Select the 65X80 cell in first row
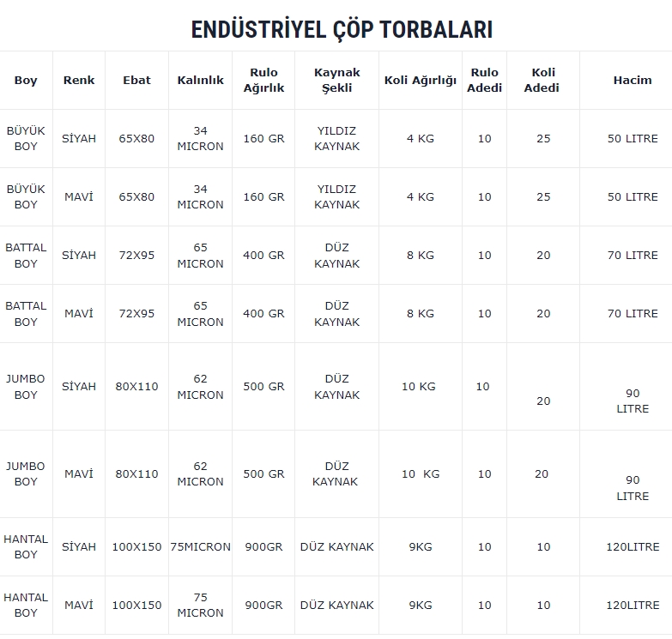 click(x=136, y=139)
